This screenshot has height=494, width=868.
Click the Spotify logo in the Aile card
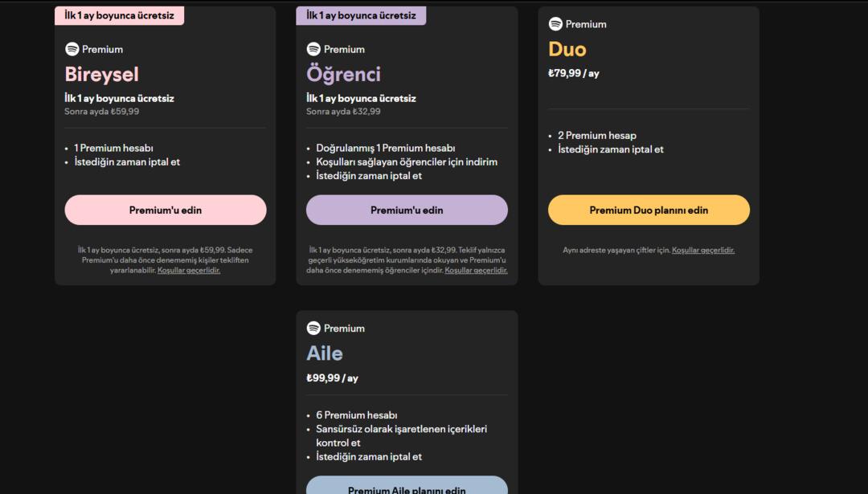pos(313,328)
